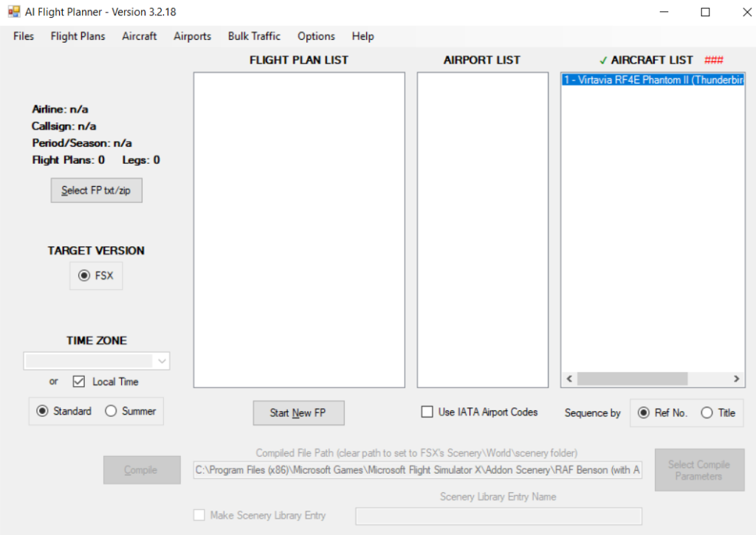Click the AI Flight Planner title bar icon
This screenshot has height=535, width=756.
[x=13, y=12]
